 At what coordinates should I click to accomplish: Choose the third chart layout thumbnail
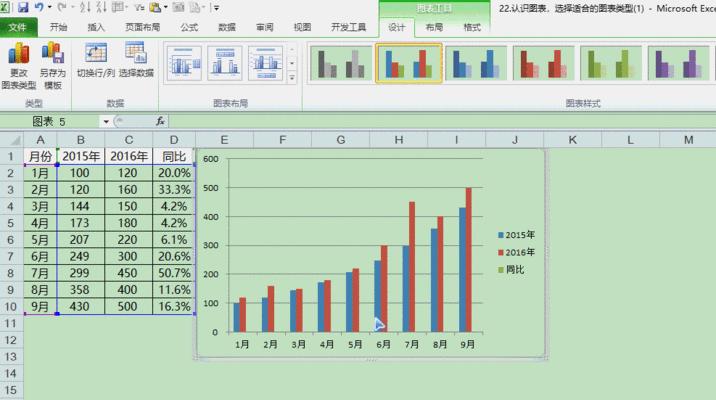tap(265, 63)
